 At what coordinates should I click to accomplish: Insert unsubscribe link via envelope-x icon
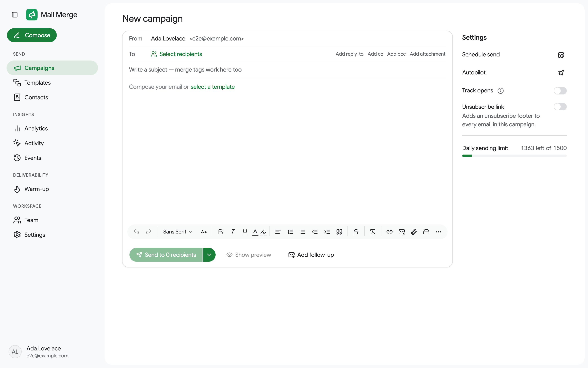click(402, 232)
